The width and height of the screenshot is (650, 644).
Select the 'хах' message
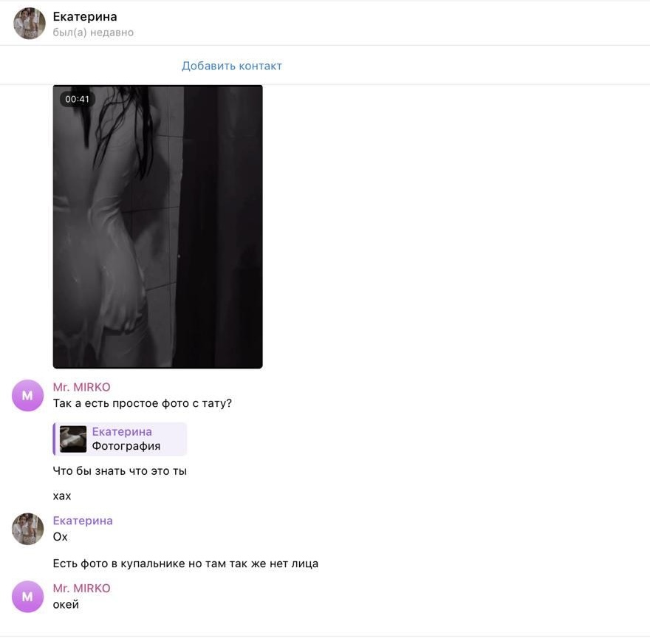click(x=62, y=496)
